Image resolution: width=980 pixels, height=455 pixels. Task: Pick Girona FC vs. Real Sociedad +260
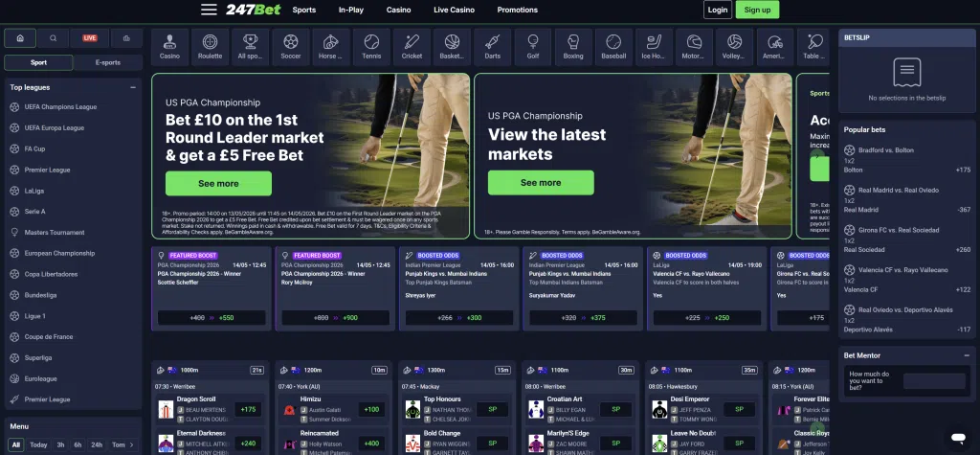(x=907, y=240)
